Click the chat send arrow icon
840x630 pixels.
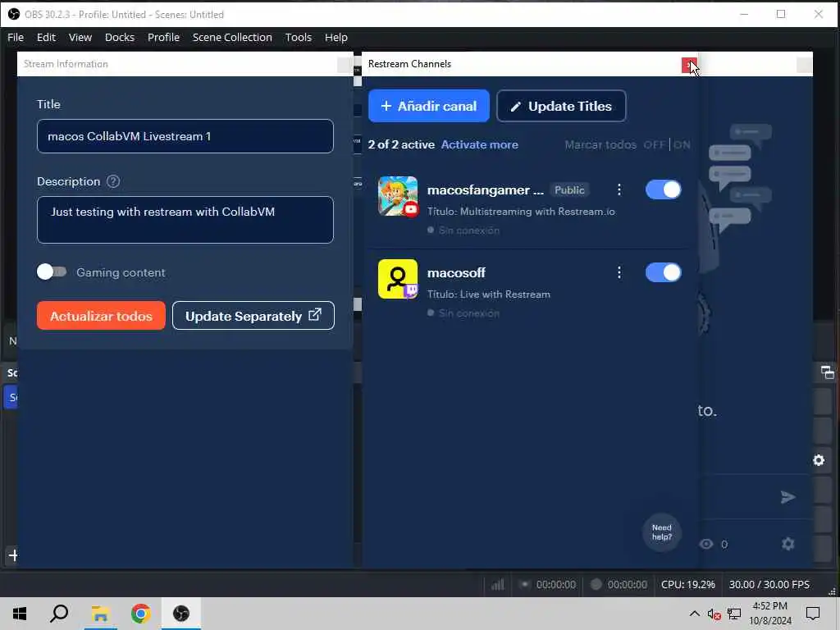point(787,497)
